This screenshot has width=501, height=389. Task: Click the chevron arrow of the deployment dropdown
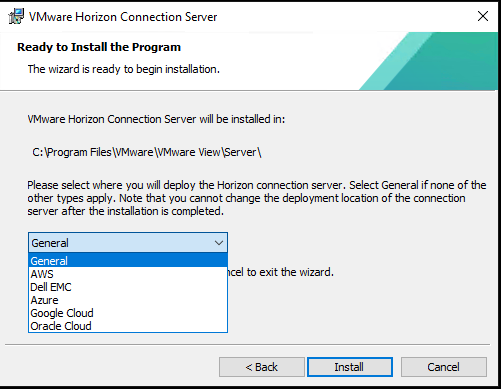219,243
